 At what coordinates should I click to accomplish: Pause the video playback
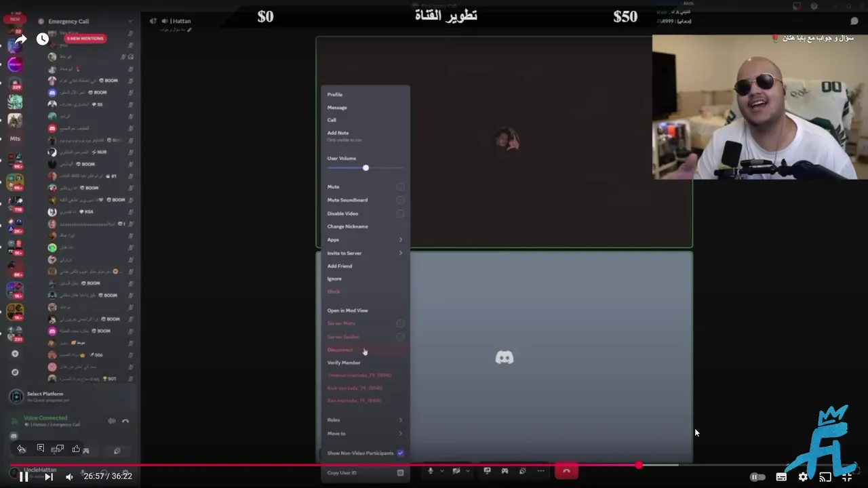pos(24,476)
